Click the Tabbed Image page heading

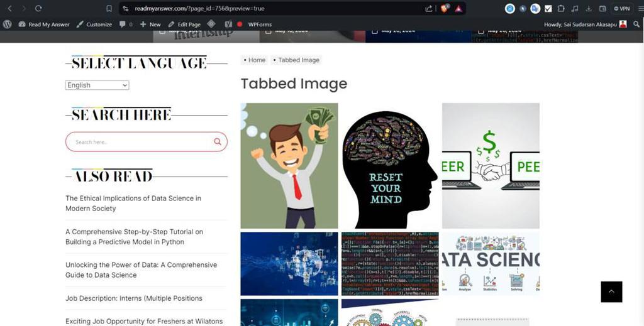294,84
